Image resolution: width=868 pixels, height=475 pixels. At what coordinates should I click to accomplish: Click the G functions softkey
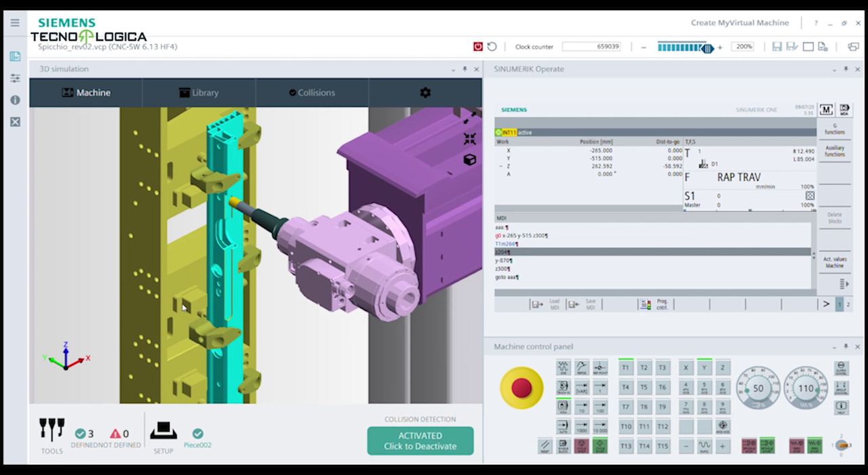pos(835,129)
